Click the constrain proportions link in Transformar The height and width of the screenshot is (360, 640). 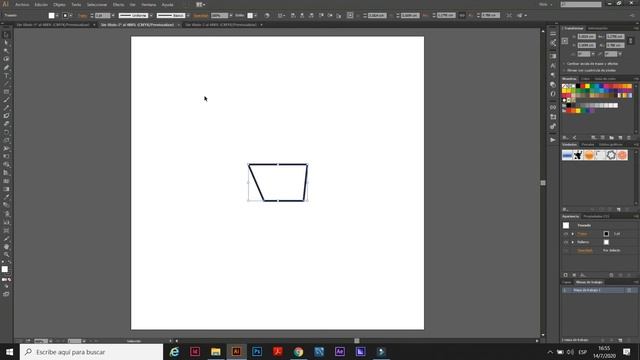pyautogui.click(x=631, y=41)
